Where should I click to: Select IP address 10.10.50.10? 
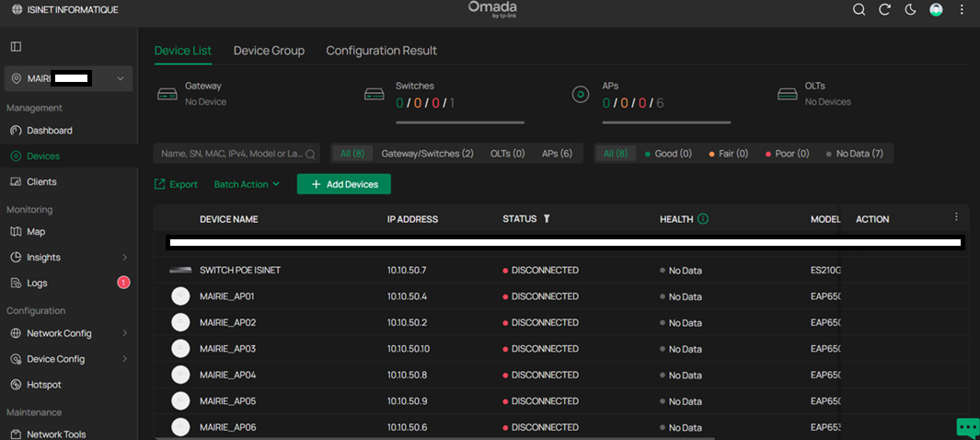point(409,348)
